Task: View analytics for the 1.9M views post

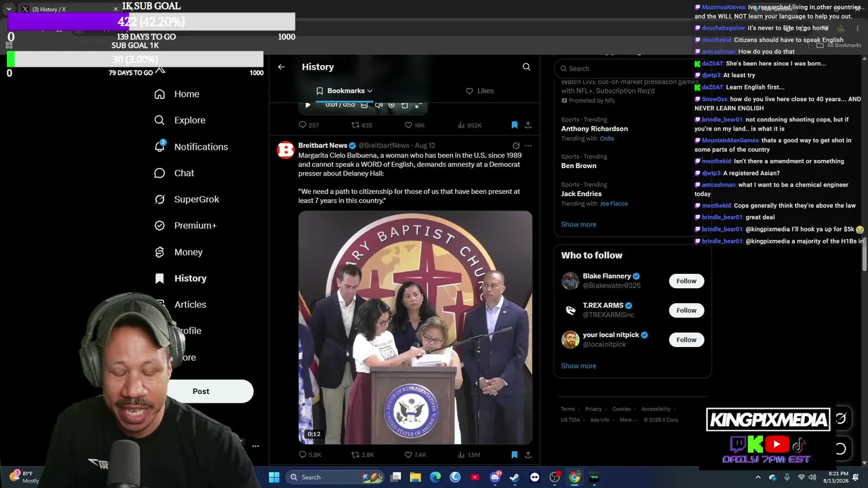Action: [x=469, y=455]
